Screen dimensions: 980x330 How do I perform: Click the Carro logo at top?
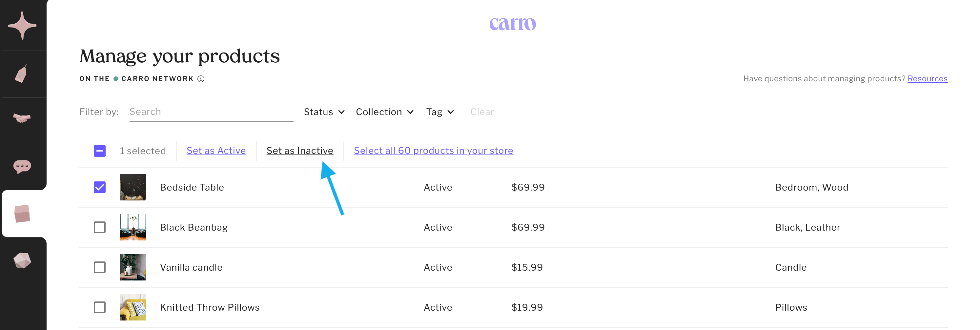[x=512, y=24]
